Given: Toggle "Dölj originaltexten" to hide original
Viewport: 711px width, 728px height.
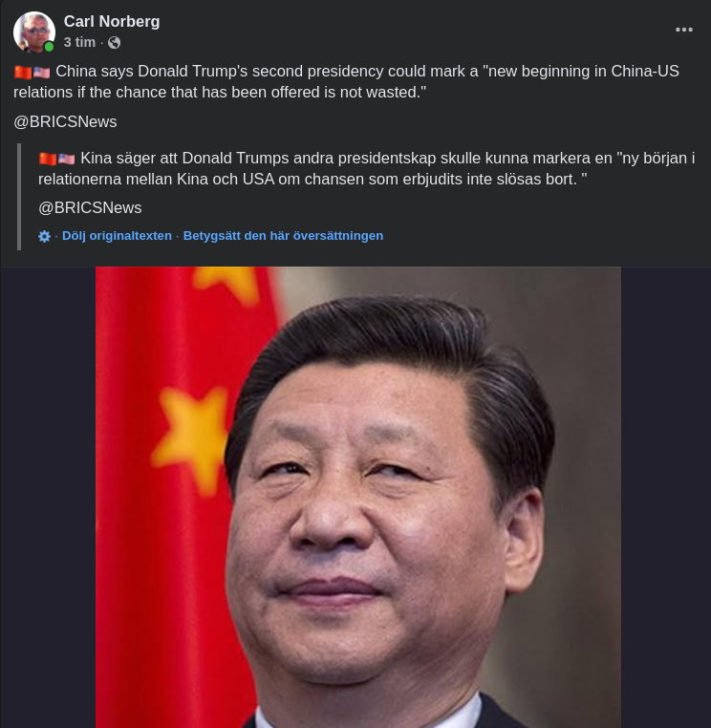Looking at the screenshot, I should pyautogui.click(x=117, y=236).
